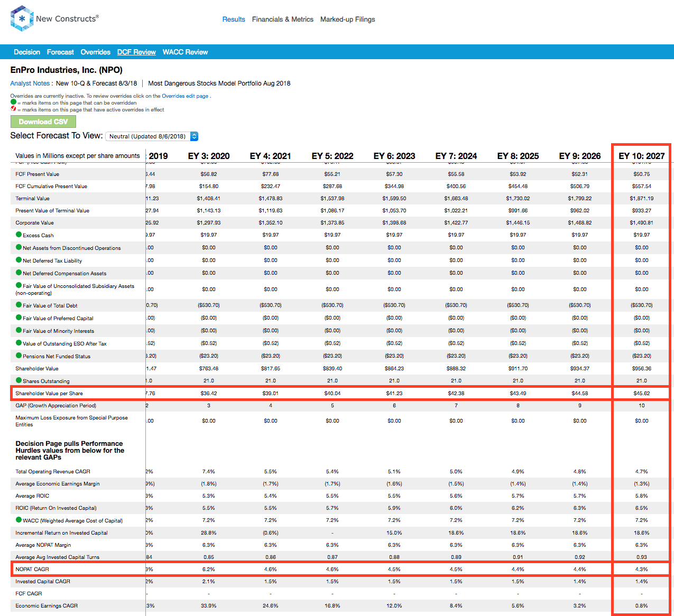The image size is (674, 616).
Task: Click the EY 3: 2020 column header
Action: [x=209, y=156]
